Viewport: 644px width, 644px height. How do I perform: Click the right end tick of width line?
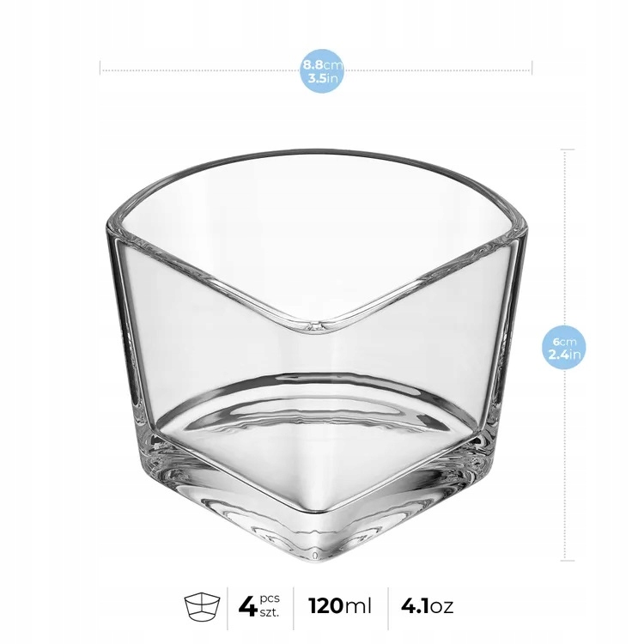[x=532, y=68]
